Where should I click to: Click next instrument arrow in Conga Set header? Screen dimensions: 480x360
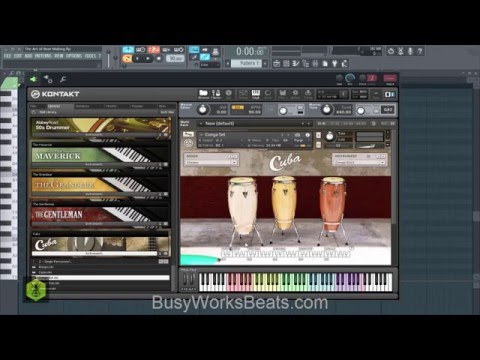coord(288,135)
